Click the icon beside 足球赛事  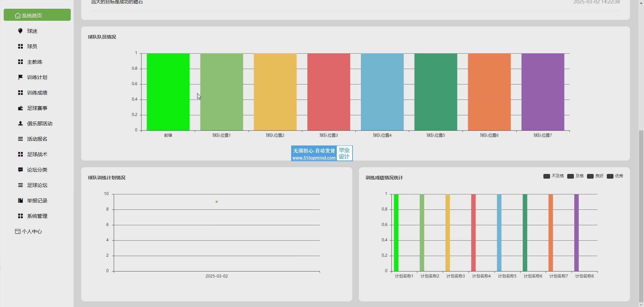coord(20,108)
